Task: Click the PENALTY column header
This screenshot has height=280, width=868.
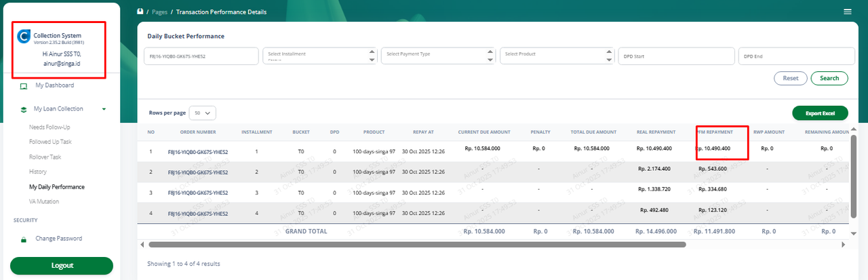Action: click(540, 132)
